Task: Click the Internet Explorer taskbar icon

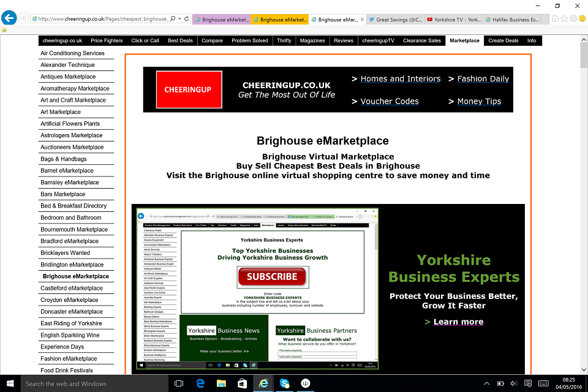Action: [x=263, y=383]
